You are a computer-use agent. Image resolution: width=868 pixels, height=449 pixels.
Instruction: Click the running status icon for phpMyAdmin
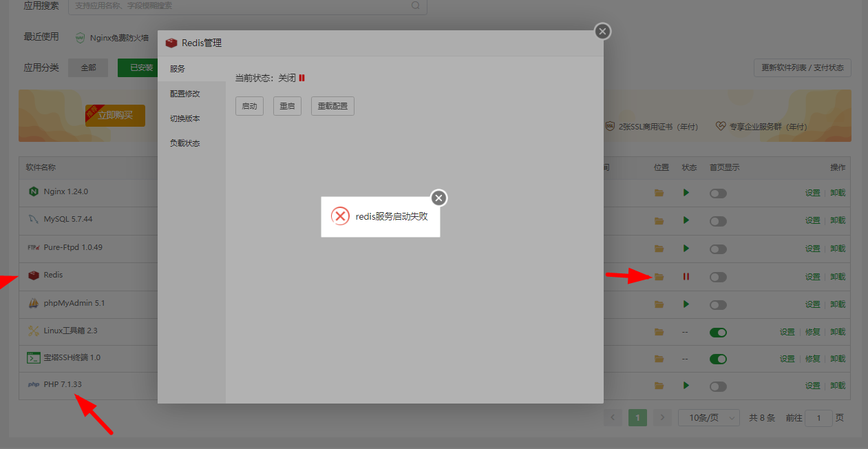686,304
